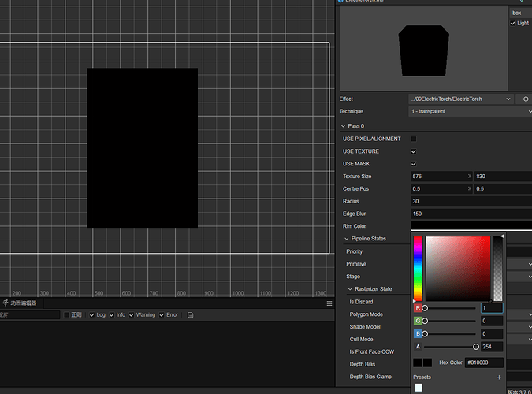Click the Hex Color input field

(x=484, y=362)
